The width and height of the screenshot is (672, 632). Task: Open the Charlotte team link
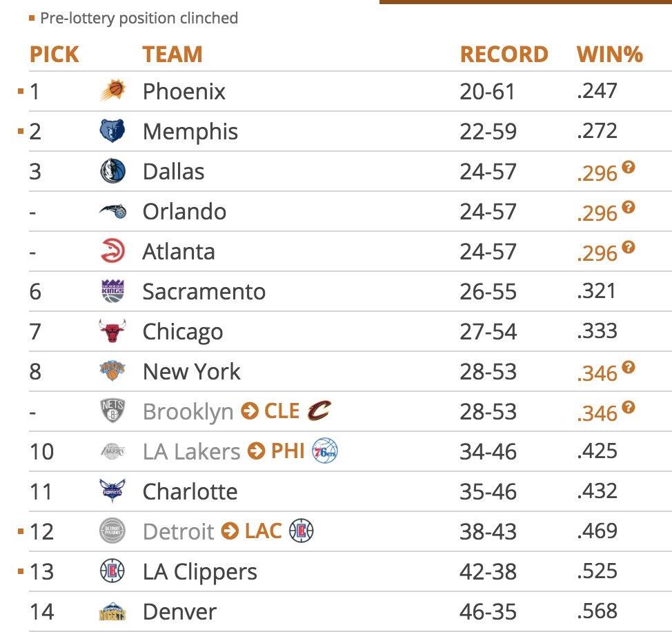coord(190,491)
